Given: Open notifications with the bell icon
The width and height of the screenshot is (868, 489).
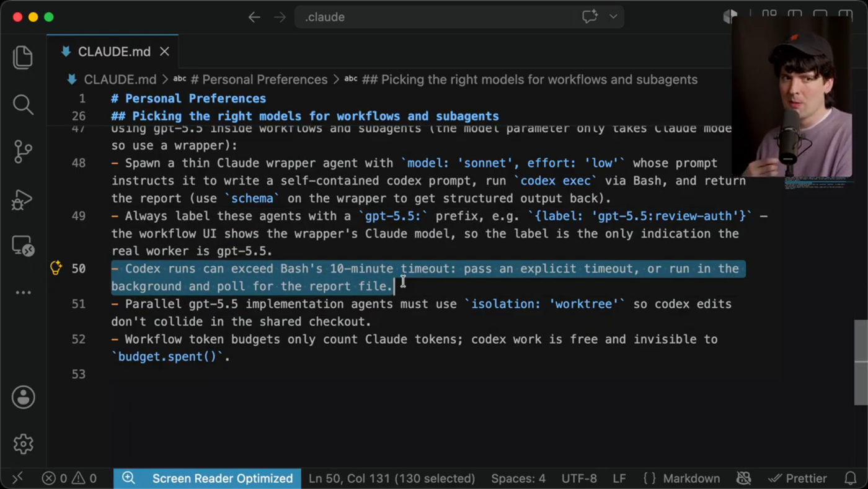Looking at the screenshot, I should click(x=851, y=478).
